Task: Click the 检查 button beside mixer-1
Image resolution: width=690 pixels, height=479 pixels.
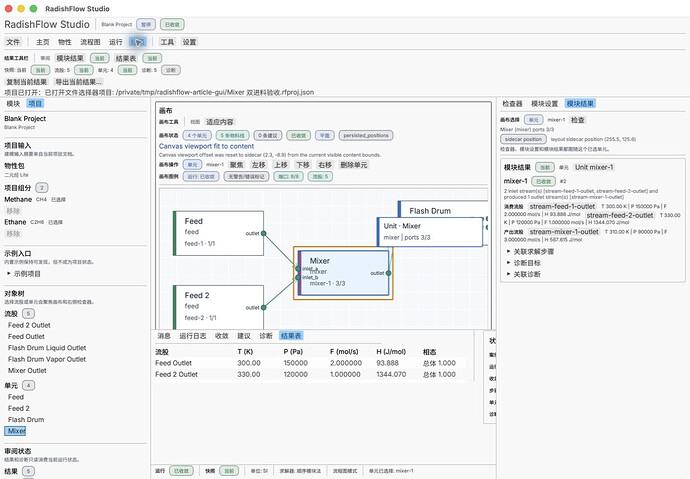Action: tap(578, 120)
